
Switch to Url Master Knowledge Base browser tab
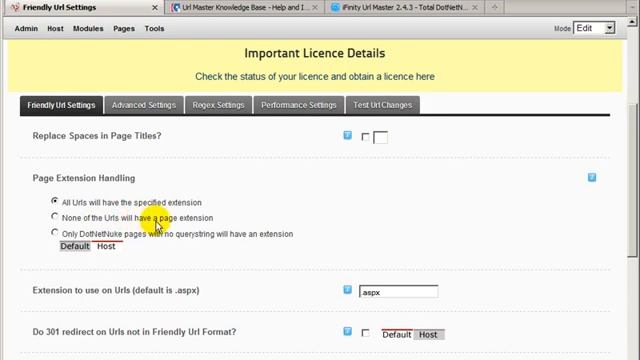[x=245, y=7]
